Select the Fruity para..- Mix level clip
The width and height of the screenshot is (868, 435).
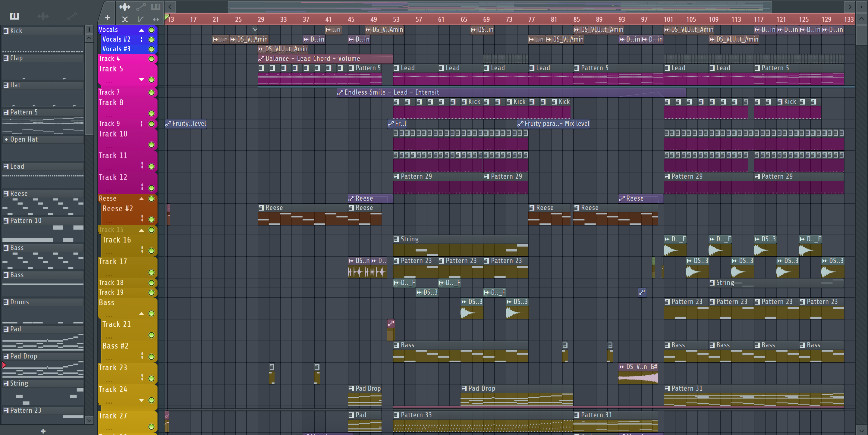[554, 124]
